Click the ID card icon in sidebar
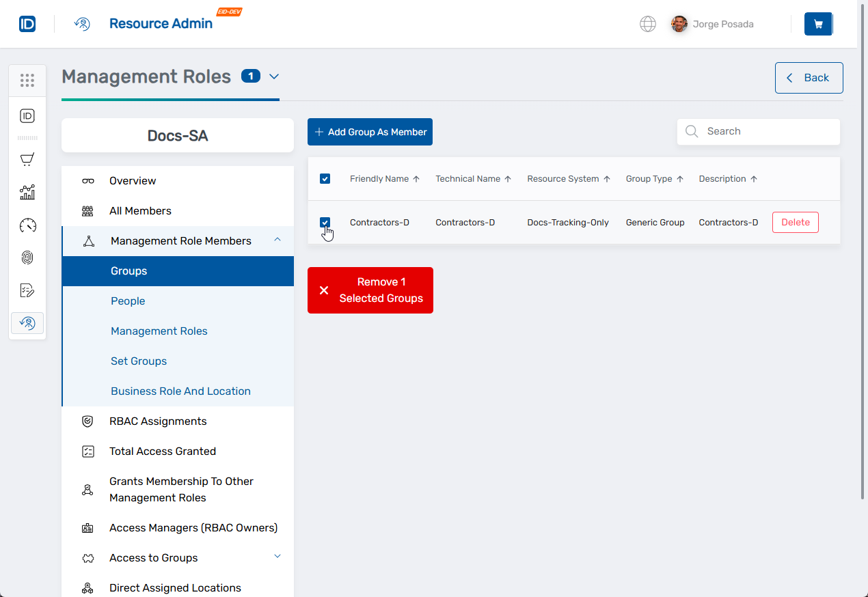Screen dimensions: 868x597 pos(27,116)
